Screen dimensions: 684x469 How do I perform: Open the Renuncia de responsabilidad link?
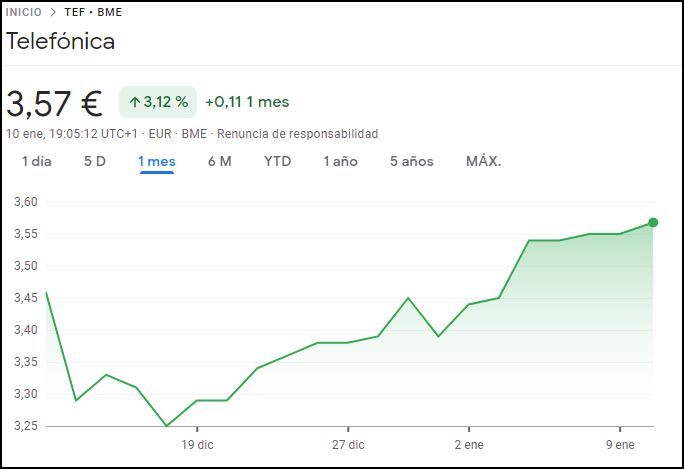point(297,133)
